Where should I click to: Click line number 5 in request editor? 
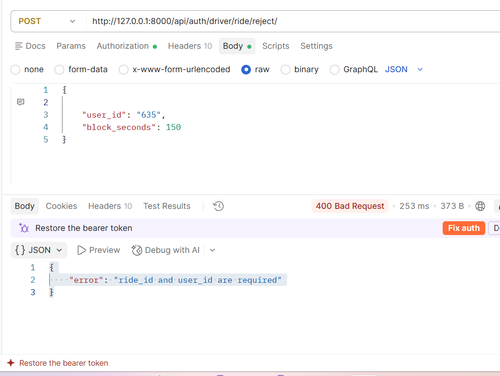point(46,140)
